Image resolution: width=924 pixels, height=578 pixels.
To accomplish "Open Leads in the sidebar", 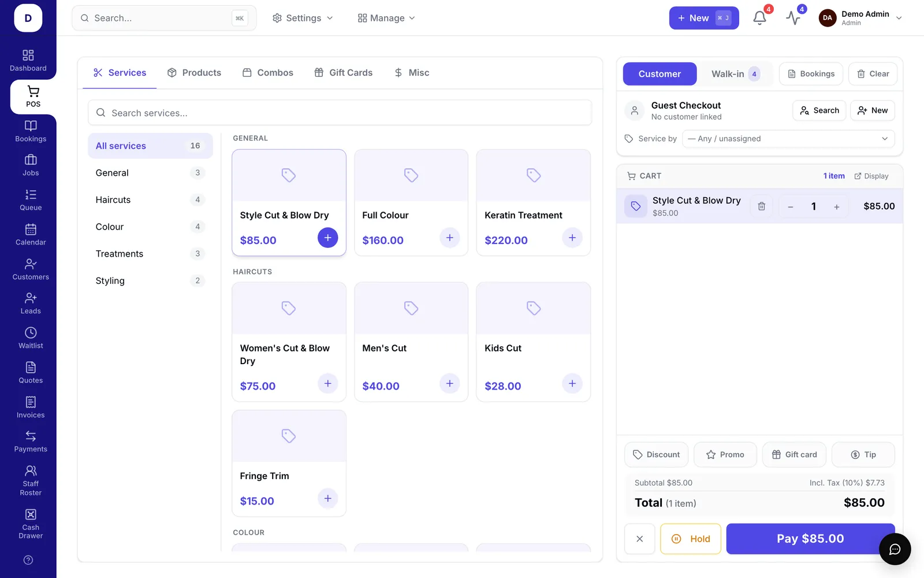I will pyautogui.click(x=31, y=303).
